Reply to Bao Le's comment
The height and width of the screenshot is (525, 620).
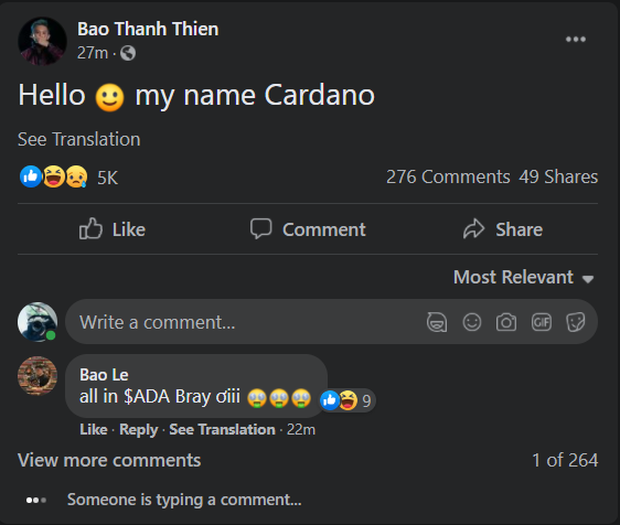coord(138,430)
